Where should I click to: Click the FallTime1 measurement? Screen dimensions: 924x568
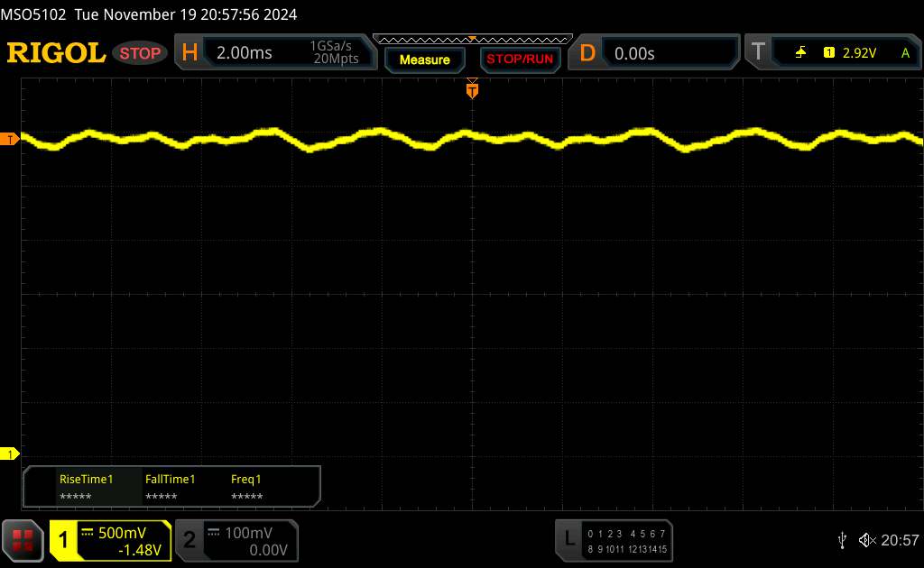point(170,488)
